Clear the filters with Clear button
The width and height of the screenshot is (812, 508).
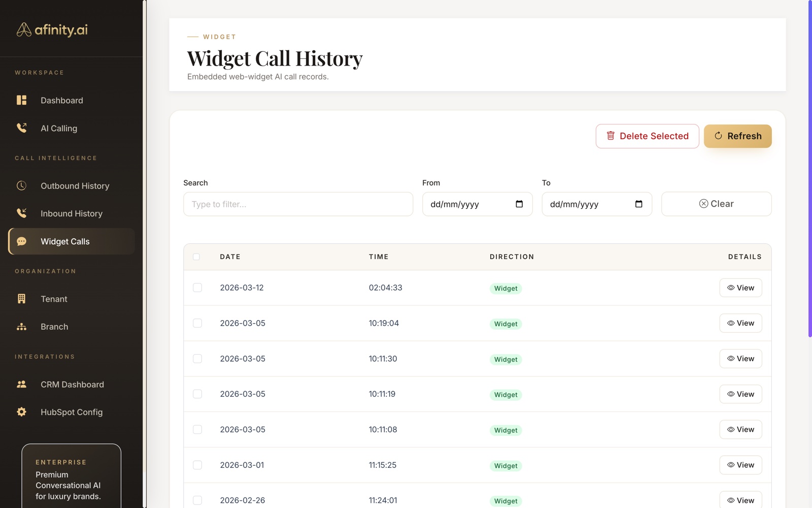click(716, 204)
